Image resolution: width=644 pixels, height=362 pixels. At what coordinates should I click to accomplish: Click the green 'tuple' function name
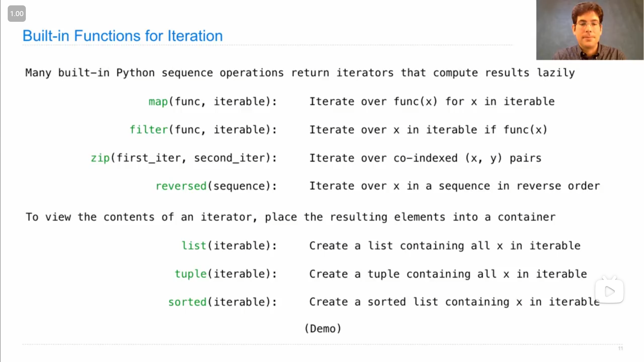pyautogui.click(x=191, y=274)
